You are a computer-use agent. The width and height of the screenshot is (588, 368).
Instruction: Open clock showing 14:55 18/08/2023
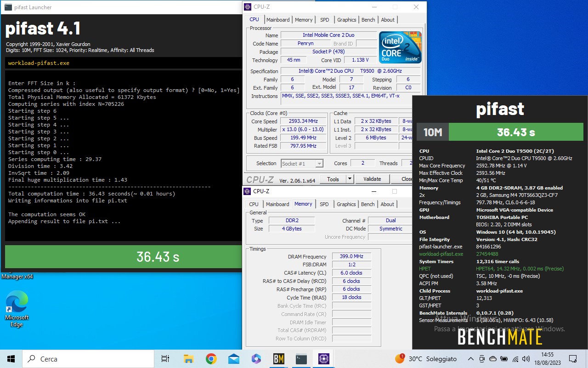pos(548,359)
